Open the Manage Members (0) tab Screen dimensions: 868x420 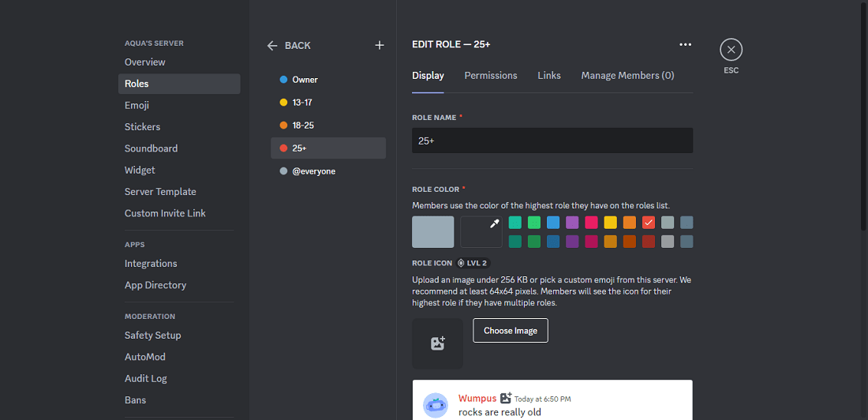tap(627, 75)
